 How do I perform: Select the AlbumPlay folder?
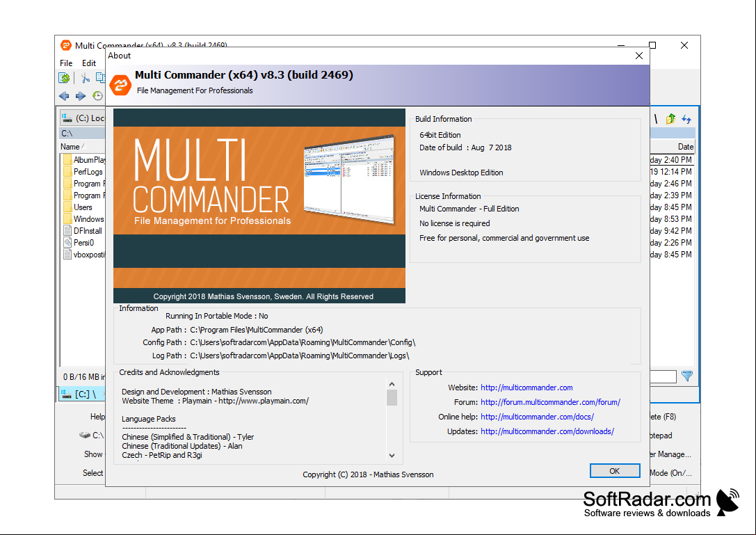coord(84,160)
